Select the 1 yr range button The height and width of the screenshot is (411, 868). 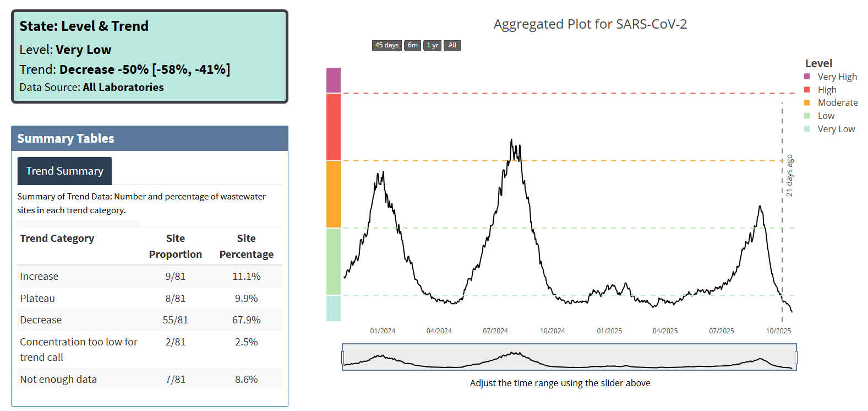(x=433, y=45)
